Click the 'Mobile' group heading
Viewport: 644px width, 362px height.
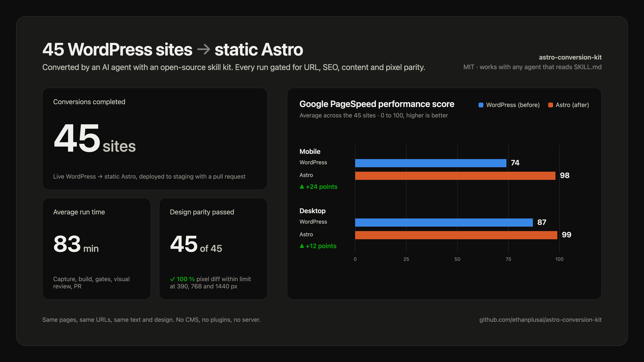coord(310,151)
